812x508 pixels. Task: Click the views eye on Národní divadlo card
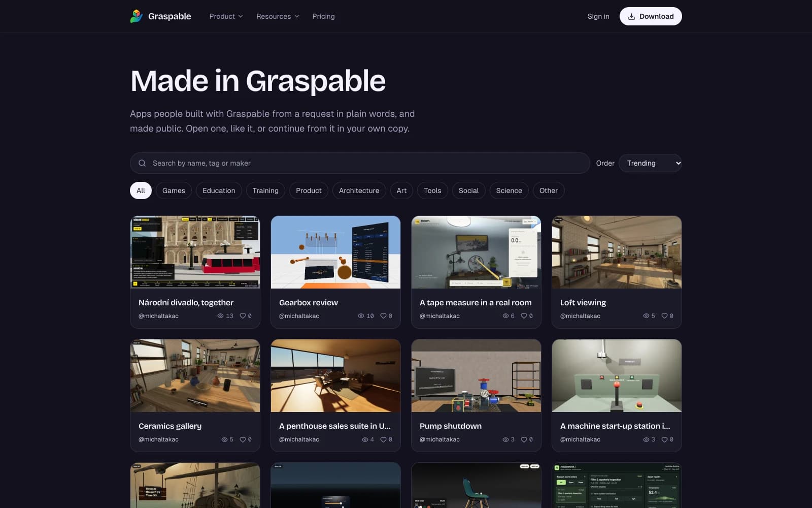tap(220, 316)
